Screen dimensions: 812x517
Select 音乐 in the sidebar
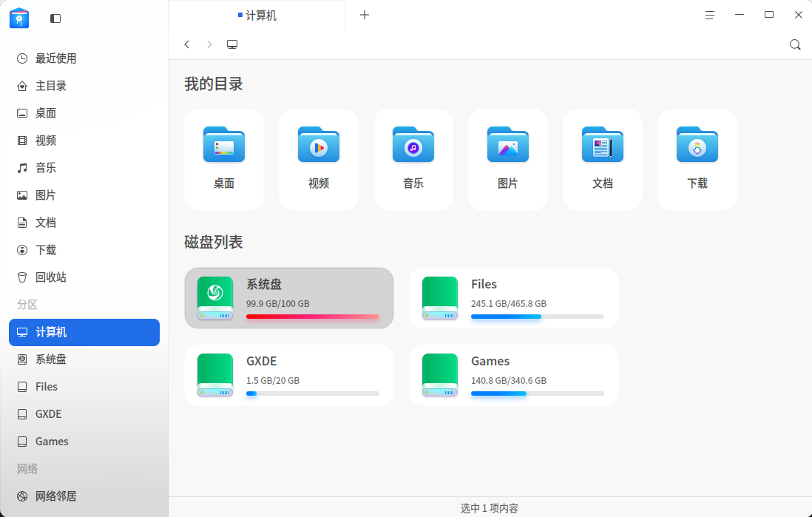pyautogui.click(x=84, y=168)
